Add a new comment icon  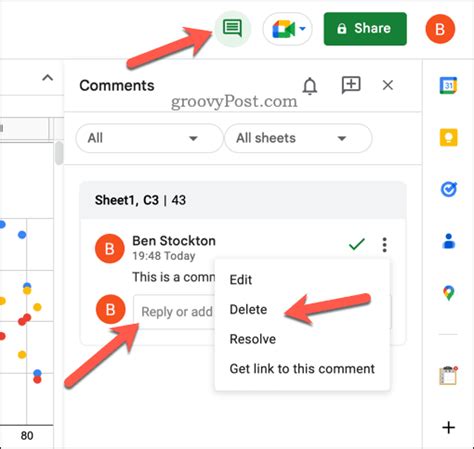tap(351, 85)
